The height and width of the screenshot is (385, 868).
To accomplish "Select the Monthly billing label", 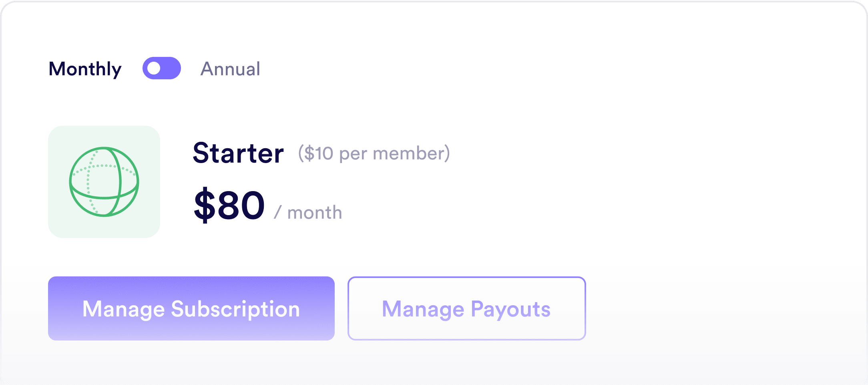I will click(x=85, y=69).
